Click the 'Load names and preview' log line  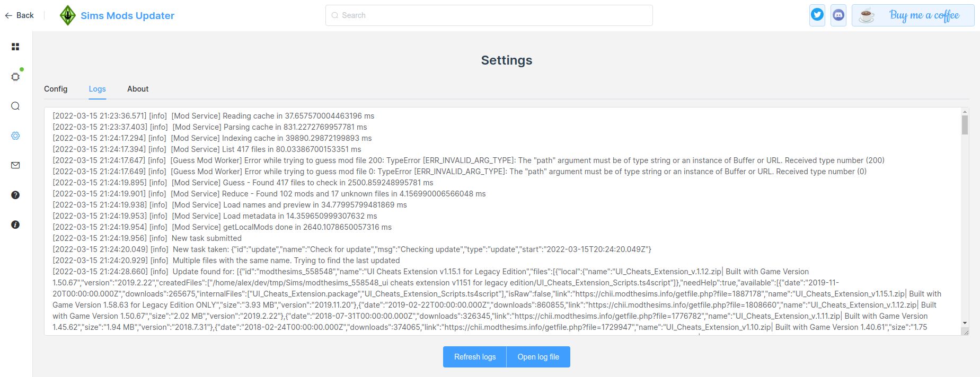pos(229,205)
